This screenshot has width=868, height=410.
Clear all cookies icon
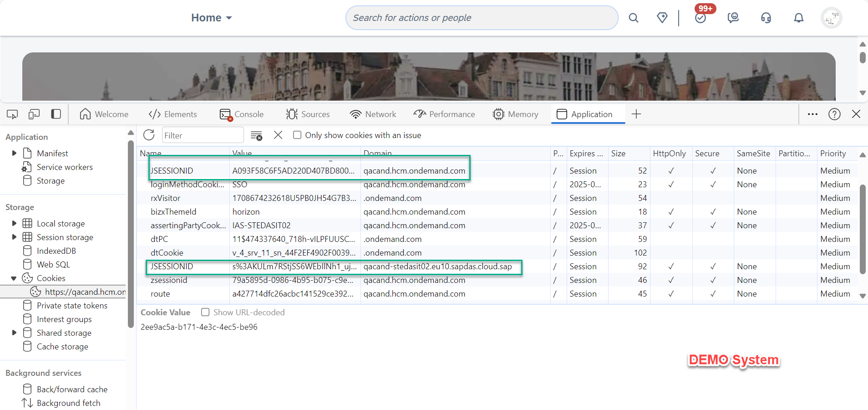click(x=256, y=135)
